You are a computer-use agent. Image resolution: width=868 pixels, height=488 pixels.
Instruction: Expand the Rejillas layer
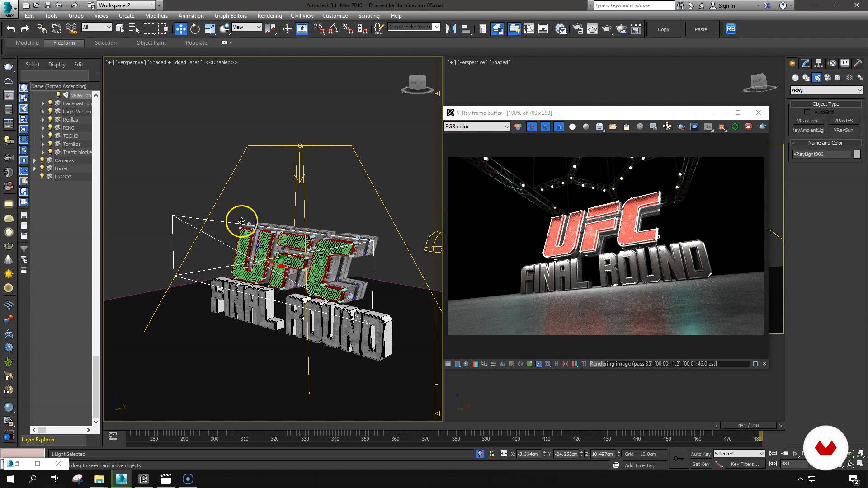tap(43, 120)
